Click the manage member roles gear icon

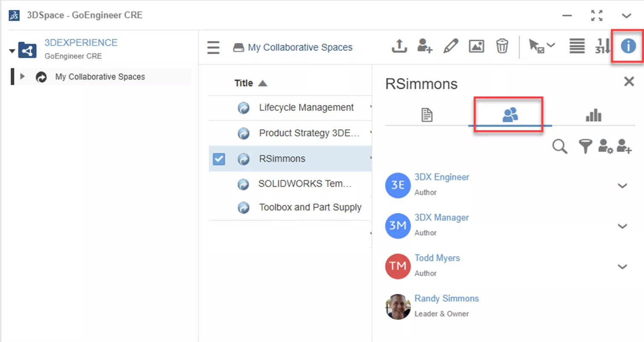(605, 147)
